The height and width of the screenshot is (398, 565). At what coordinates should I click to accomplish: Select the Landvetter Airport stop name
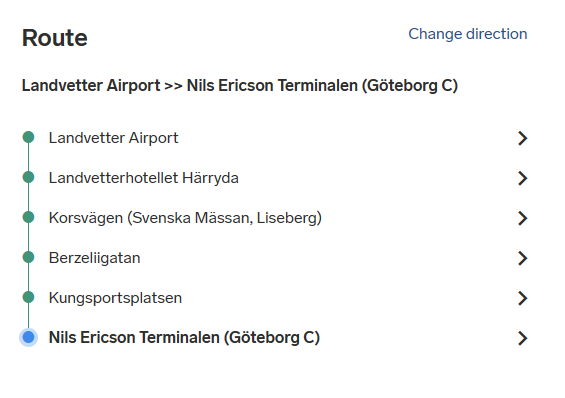pyautogui.click(x=114, y=138)
